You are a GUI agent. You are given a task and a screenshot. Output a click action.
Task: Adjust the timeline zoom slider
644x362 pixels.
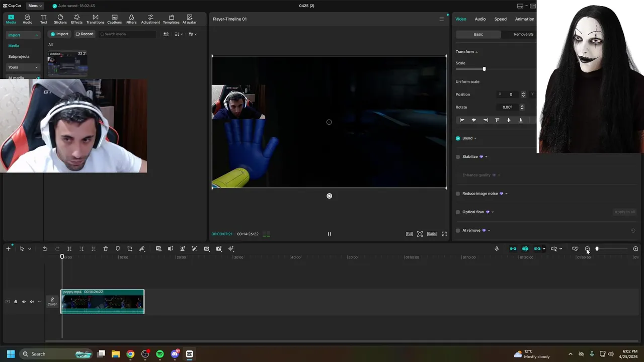pos(597,249)
